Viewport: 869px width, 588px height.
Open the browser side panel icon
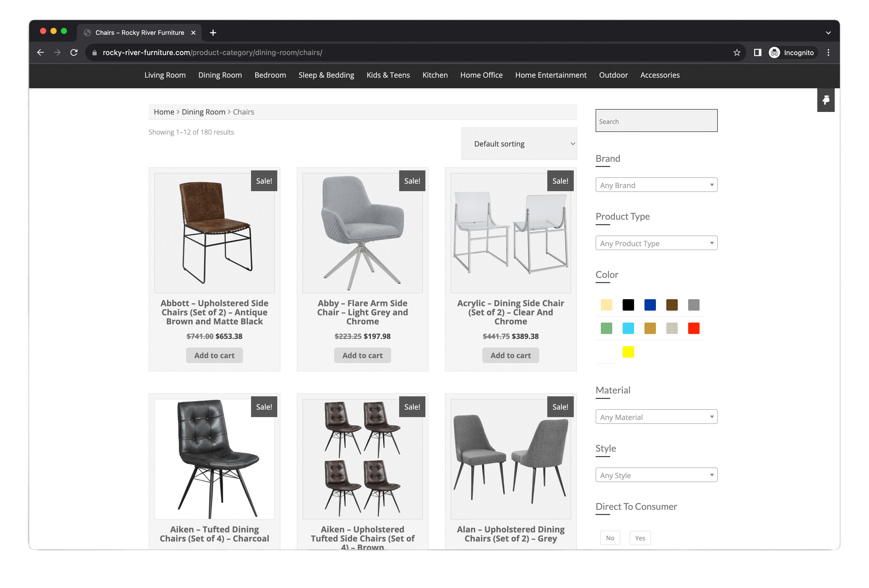(x=757, y=53)
